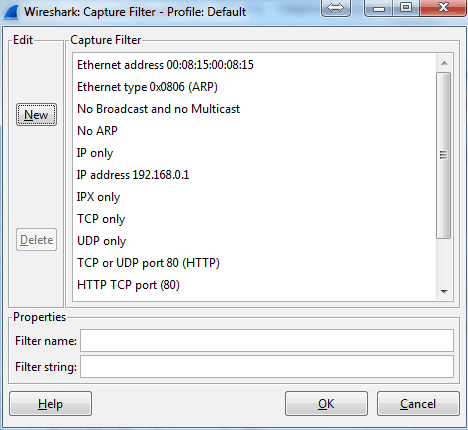Click the filter list scroll down arrow

444,292
